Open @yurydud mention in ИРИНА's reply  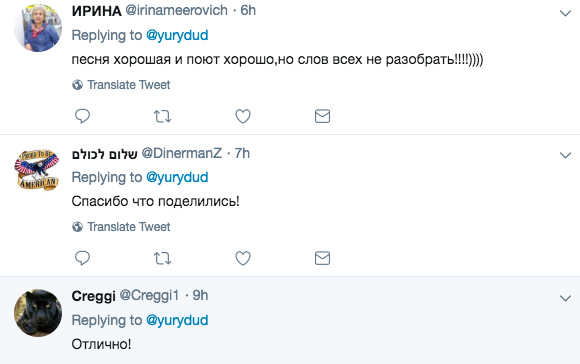177,36
